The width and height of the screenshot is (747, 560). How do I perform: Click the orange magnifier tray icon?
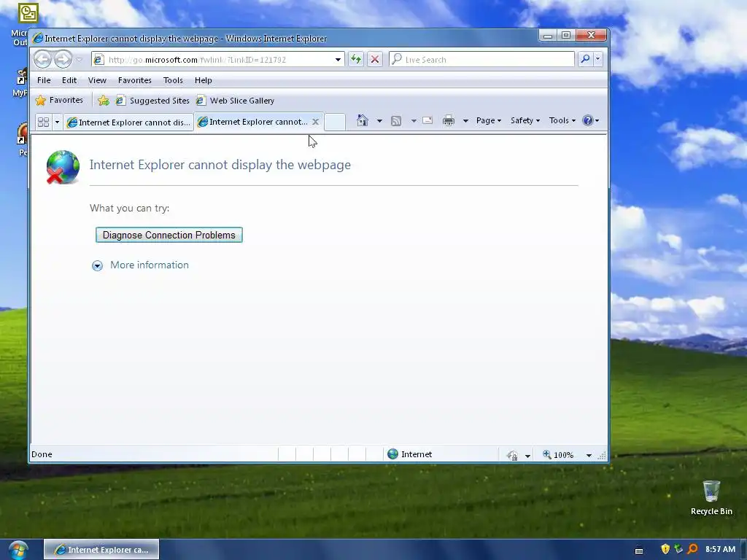(693, 549)
